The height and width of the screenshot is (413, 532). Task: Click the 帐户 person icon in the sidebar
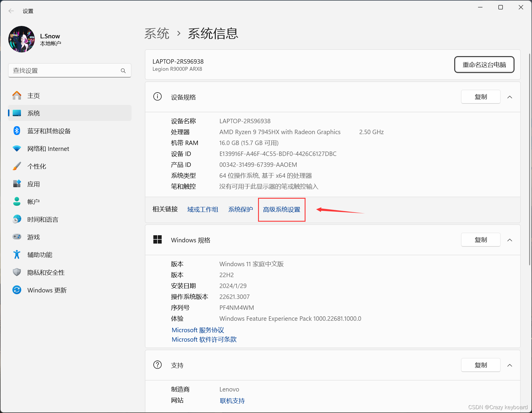coord(17,202)
